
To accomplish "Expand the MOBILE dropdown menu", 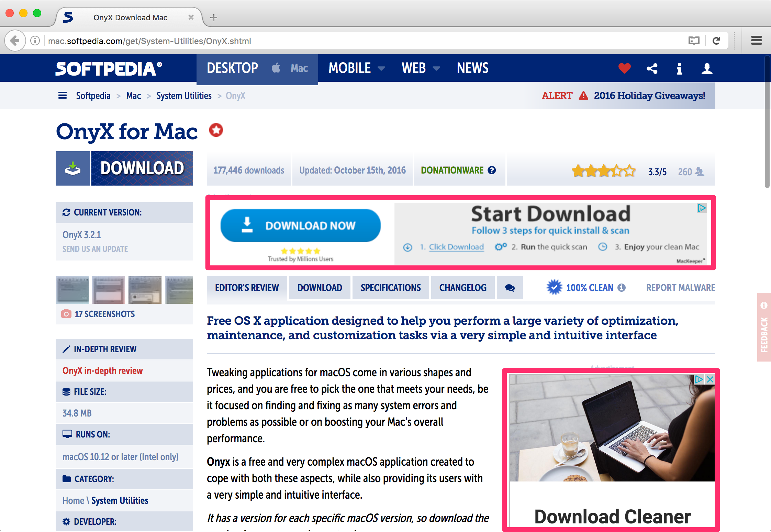I will pos(356,68).
